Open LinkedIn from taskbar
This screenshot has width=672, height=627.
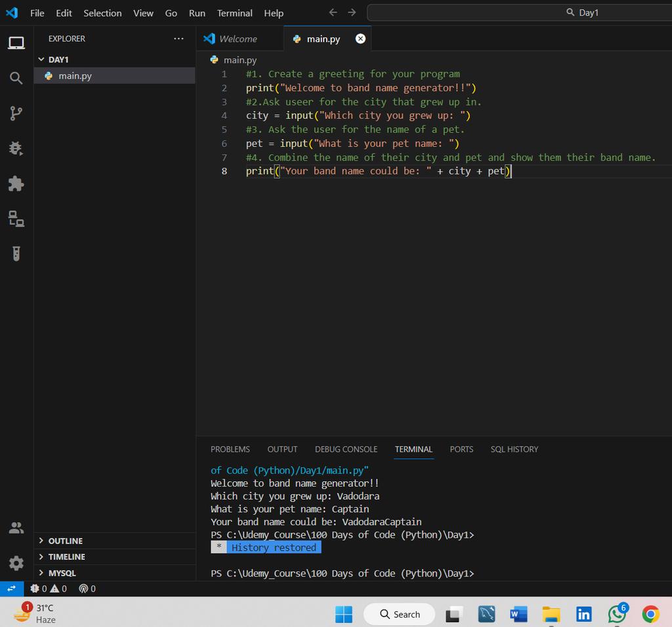click(583, 615)
